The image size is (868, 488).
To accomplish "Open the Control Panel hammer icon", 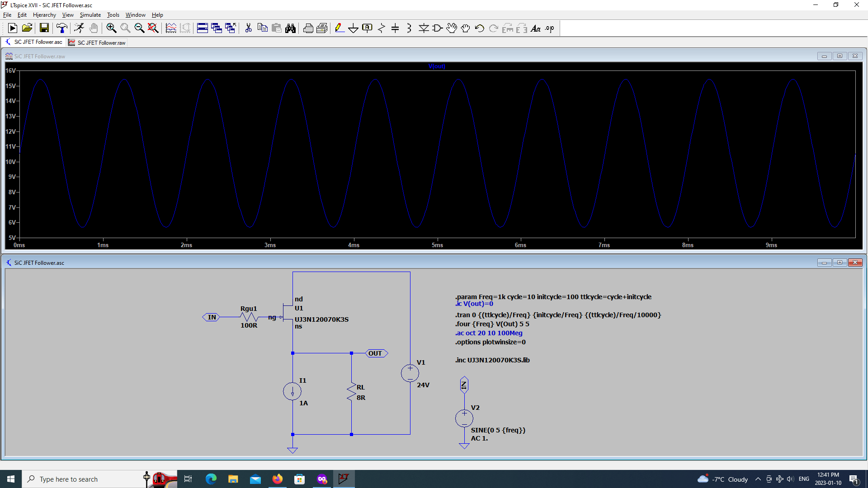I will coord(62,28).
